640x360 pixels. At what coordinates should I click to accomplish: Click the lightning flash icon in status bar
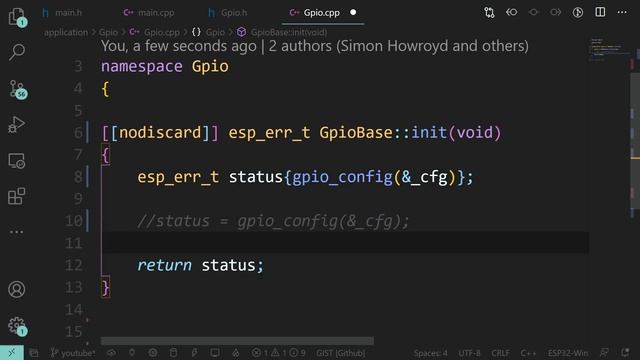194,353
